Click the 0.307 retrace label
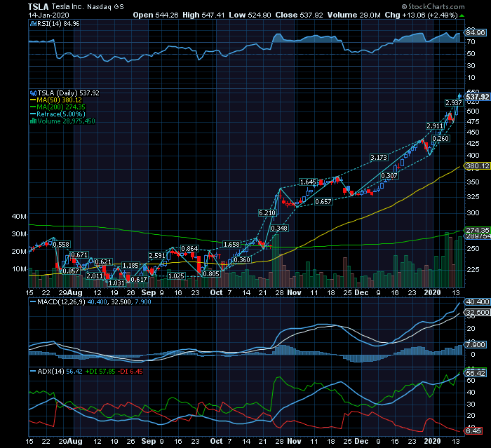 [x=389, y=176]
